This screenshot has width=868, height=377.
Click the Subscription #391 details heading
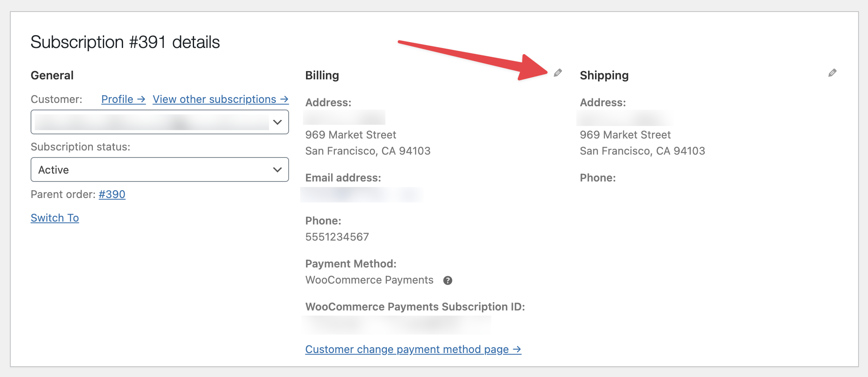point(125,42)
